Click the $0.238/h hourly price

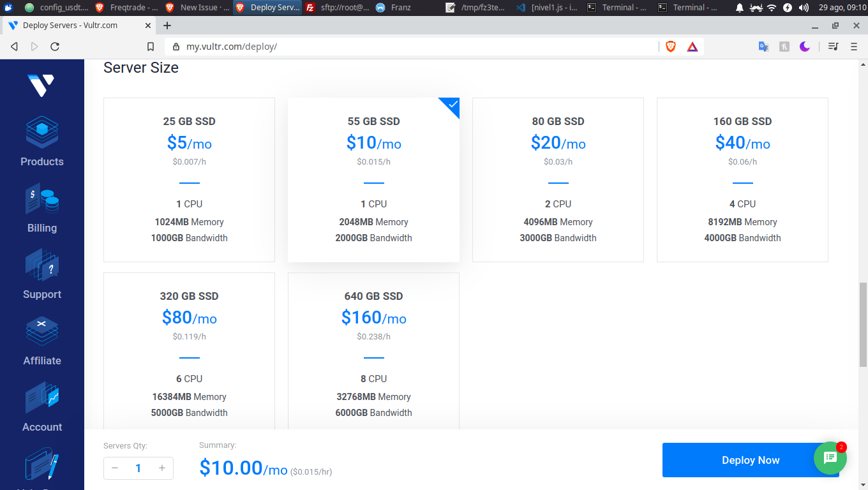(x=373, y=337)
